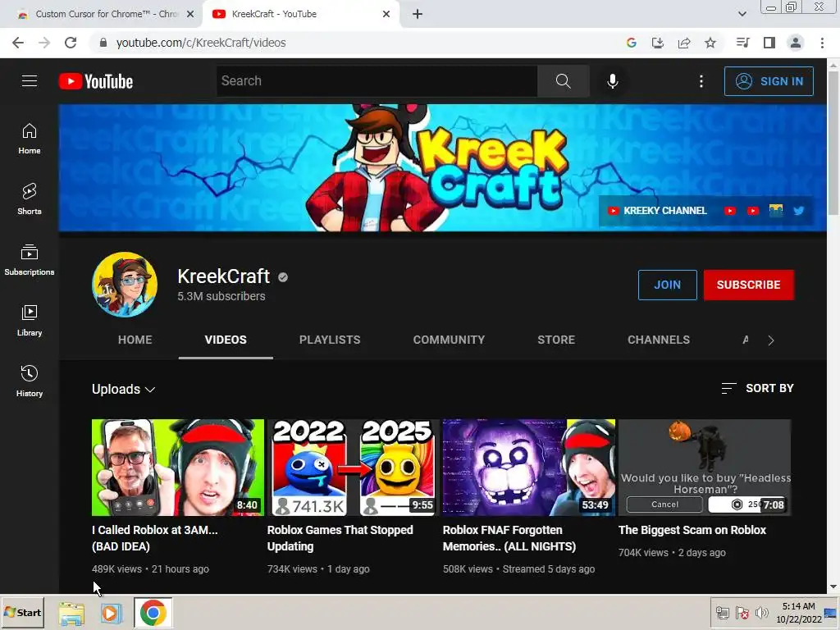Open the STORE tab
The height and width of the screenshot is (630, 840).
coord(556,340)
